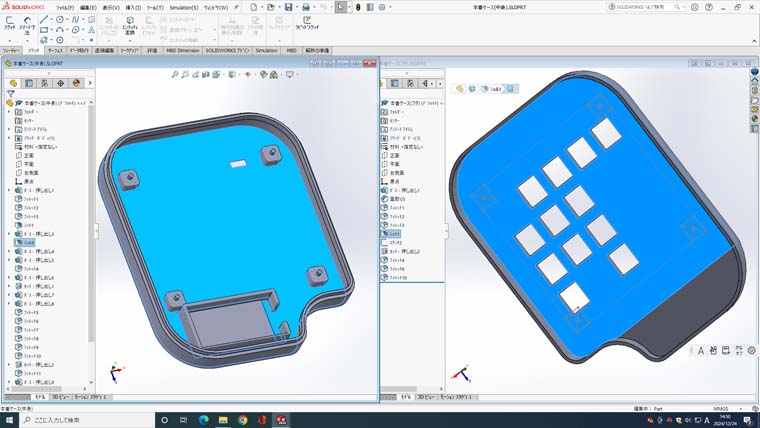Viewport: 760px width, 428px height.
Task: Open the Chrome browser from taskbar
Action: click(x=242, y=420)
